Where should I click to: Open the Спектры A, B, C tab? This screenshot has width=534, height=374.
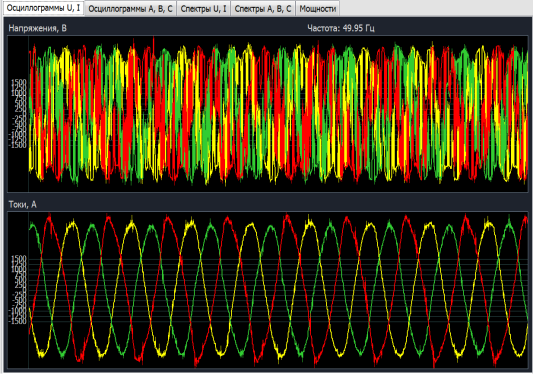coord(263,9)
